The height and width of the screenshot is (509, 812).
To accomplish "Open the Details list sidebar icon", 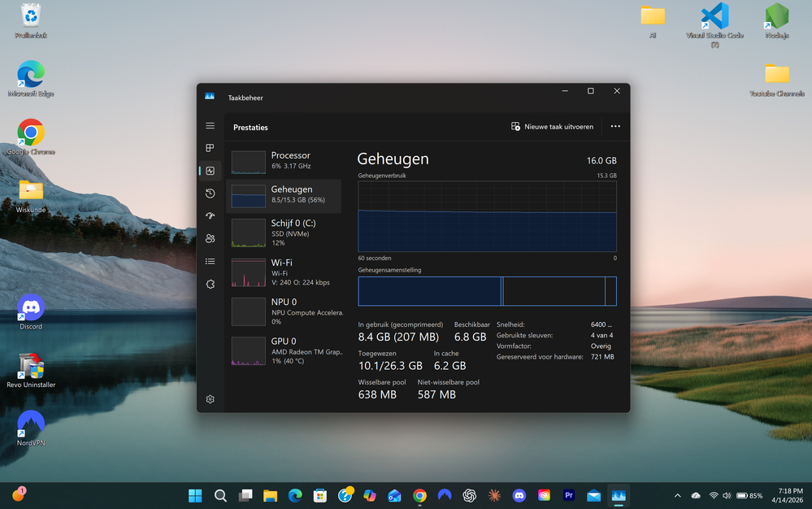I will [210, 262].
